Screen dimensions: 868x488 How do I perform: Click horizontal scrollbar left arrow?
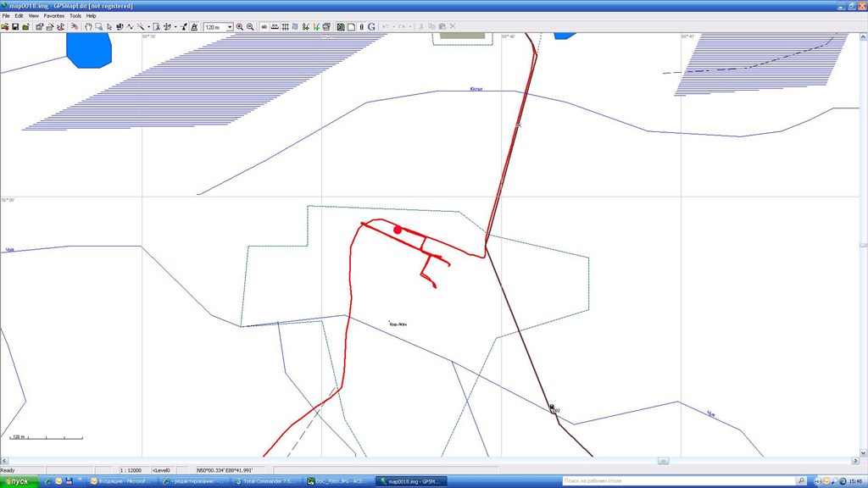pyautogui.click(x=4, y=460)
